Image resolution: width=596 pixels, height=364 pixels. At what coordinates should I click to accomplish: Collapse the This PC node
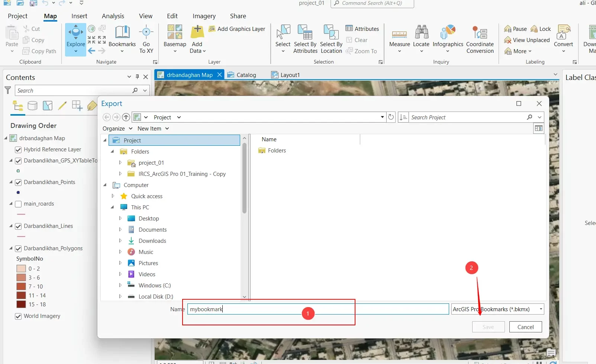112,207
